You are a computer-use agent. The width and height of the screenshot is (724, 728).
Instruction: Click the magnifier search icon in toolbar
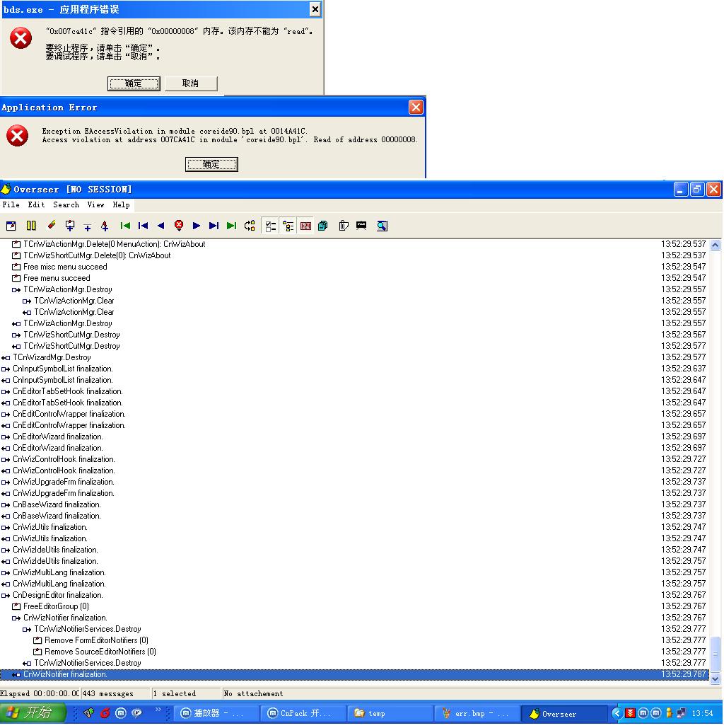[x=382, y=226]
